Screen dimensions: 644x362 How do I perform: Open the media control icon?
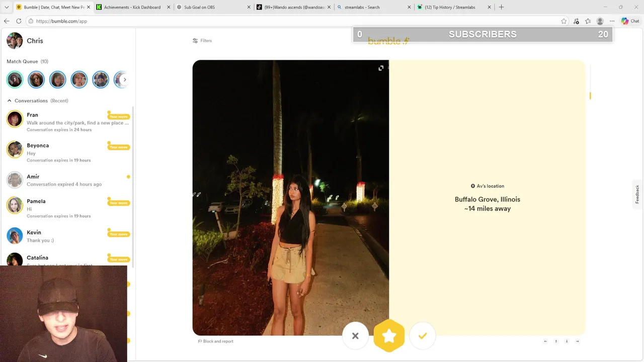(576, 21)
